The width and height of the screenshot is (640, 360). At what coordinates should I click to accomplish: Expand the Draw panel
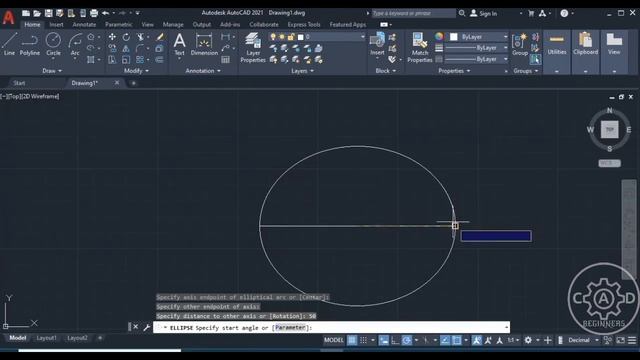coord(52,71)
